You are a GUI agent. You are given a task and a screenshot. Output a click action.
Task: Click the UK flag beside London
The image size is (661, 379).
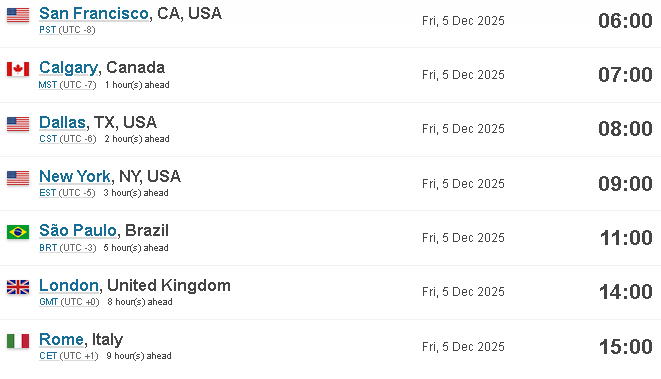[x=18, y=287]
